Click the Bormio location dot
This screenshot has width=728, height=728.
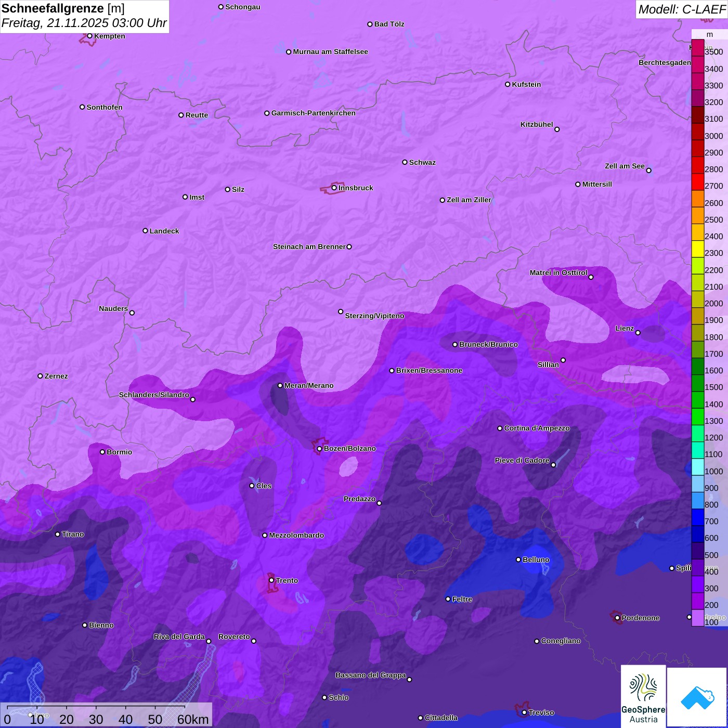(x=102, y=452)
